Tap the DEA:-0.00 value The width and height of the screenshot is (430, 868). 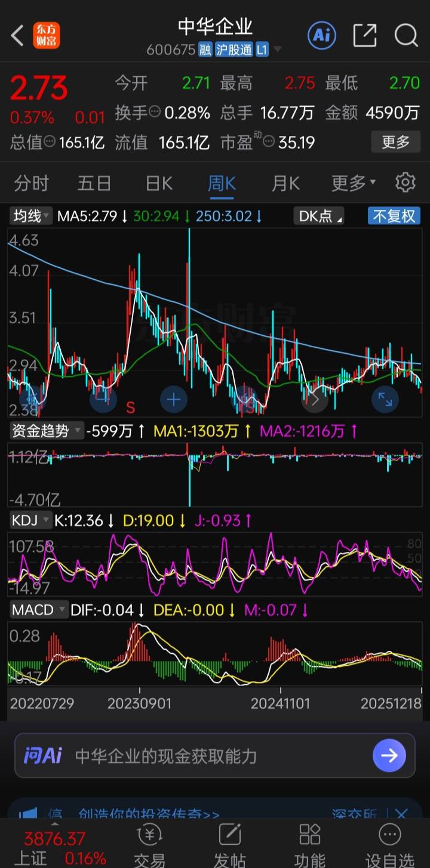pyautogui.click(x=188, y=610)
